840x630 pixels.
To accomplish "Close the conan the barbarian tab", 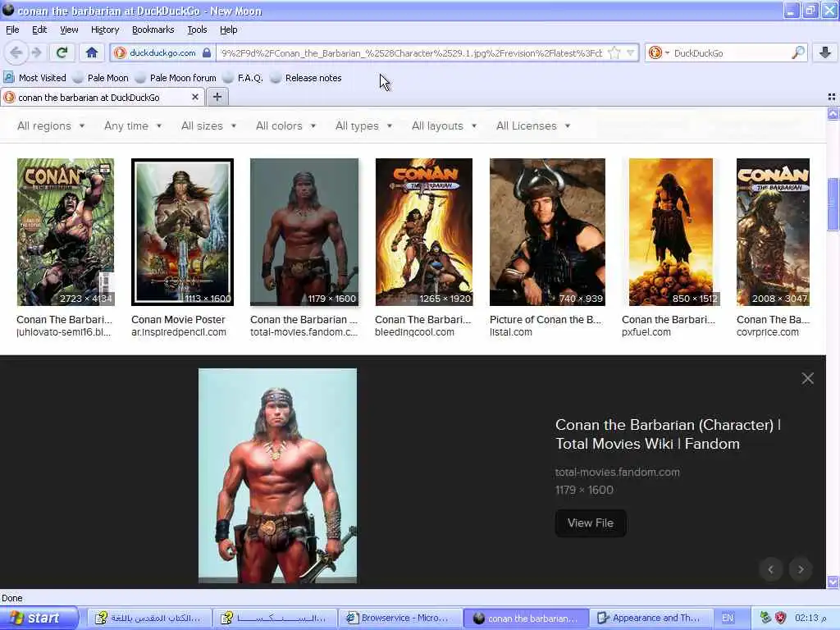I will [x=195, y=97].
